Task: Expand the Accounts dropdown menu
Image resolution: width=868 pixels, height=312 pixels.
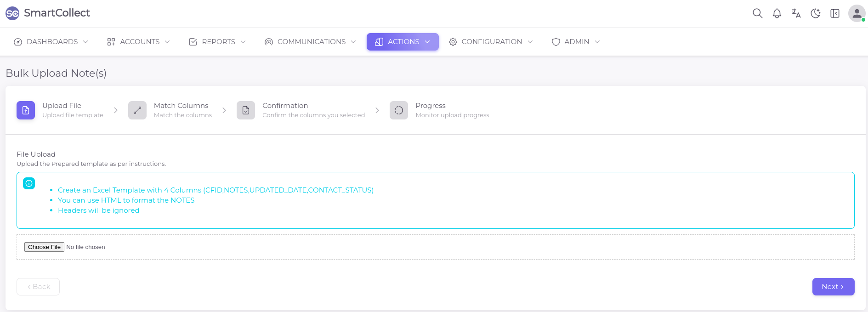Action: click(138, 42)
